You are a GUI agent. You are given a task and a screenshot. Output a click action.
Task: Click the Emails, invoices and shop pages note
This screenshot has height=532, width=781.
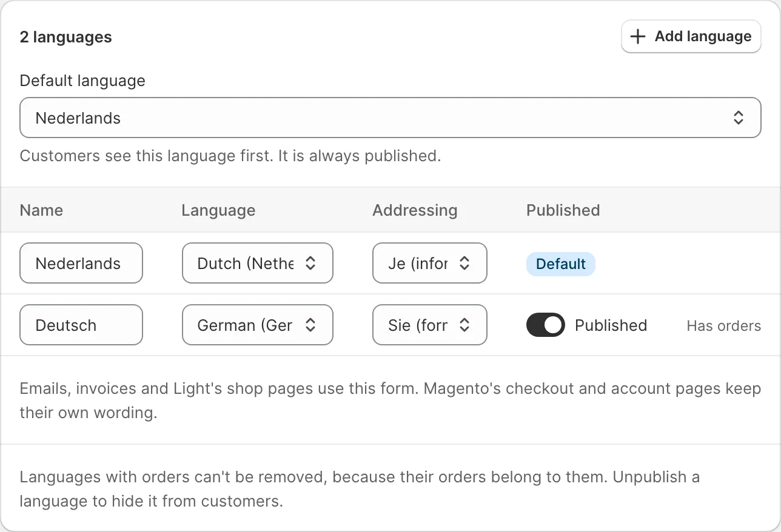[390, 401]
